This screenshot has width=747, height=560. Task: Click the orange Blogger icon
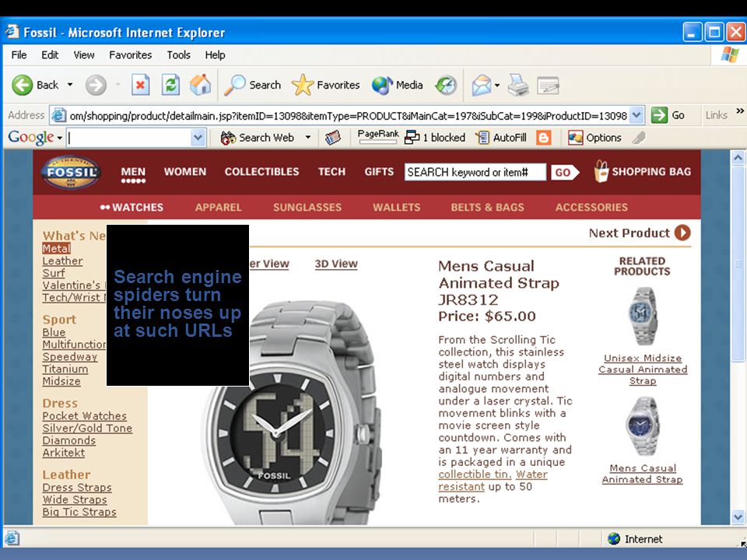coord(544,138)
